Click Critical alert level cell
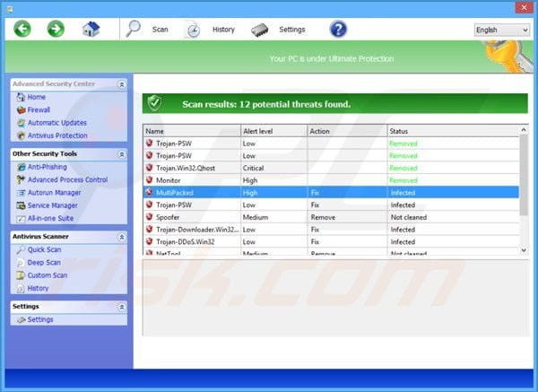Viewport: 538px width, 392px height. pos(253,168)
